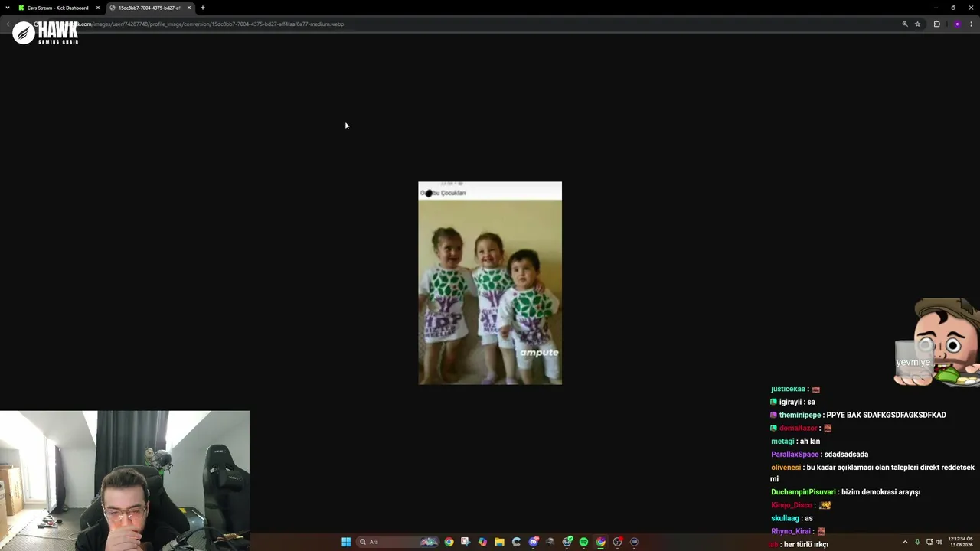Switch to the Cavs Stream Kick Dashboard tab
Screen dimensions: 980x551
click(59, 8)
